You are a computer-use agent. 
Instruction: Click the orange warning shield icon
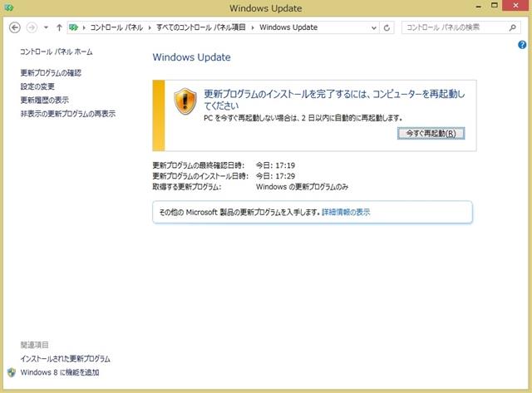coord(185,101)
